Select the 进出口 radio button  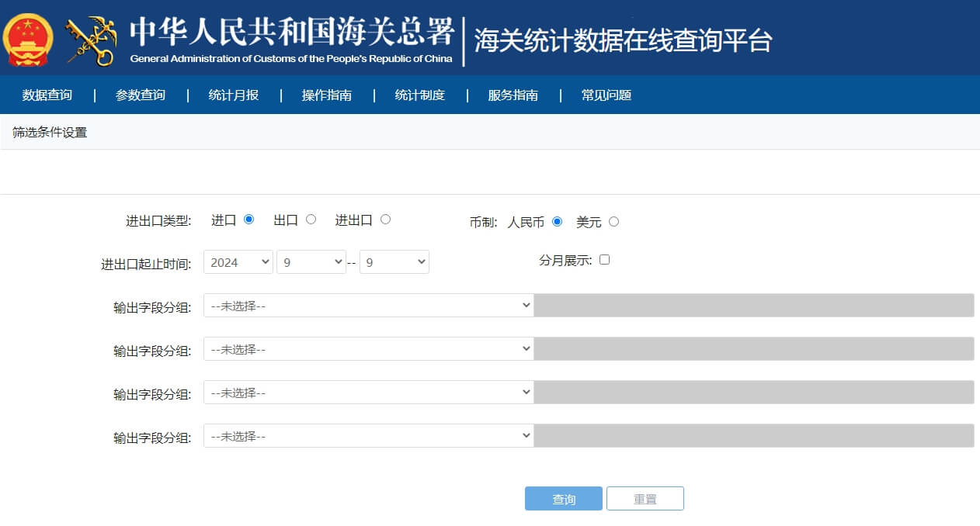point(385,220)
